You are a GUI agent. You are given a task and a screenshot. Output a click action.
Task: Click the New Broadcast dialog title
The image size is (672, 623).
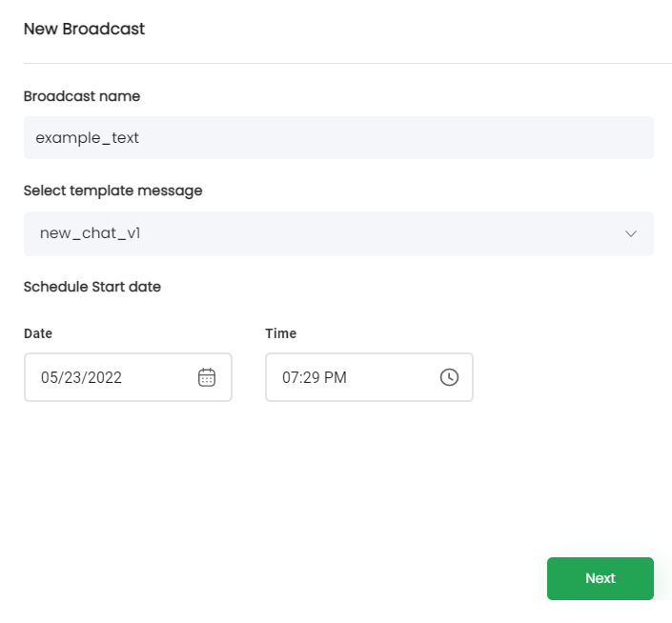tap(84, 29)
